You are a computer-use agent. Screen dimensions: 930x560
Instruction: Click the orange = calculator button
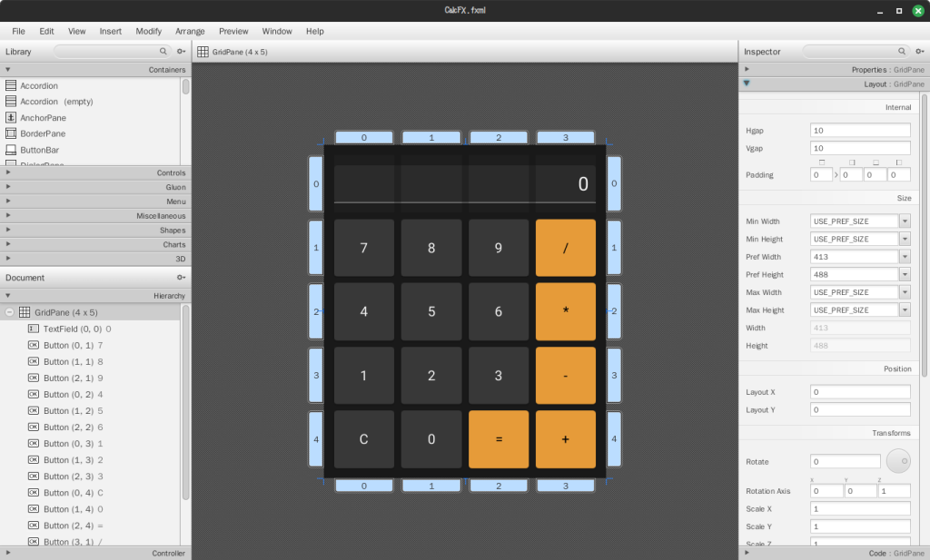[x=499, y=439]
